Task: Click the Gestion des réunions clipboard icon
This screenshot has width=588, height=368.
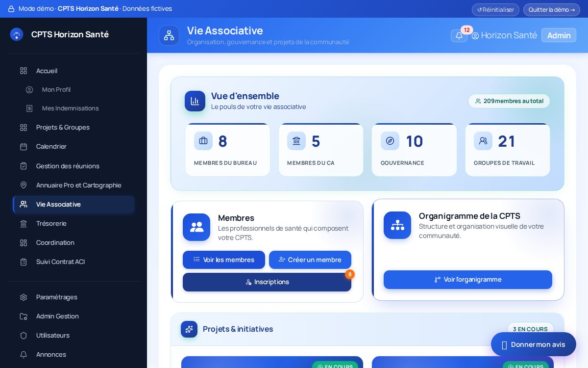Action: pos(24,166)
